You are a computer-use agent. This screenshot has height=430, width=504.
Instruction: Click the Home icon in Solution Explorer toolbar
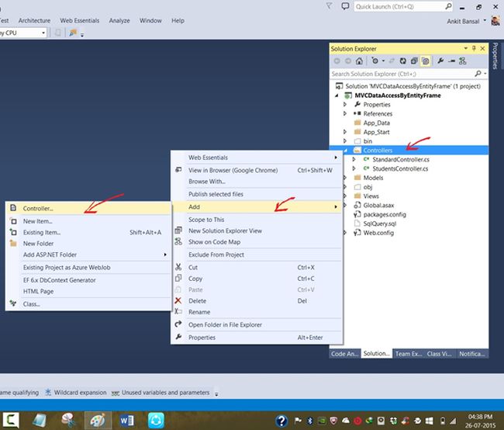click(x=361, y=60)
